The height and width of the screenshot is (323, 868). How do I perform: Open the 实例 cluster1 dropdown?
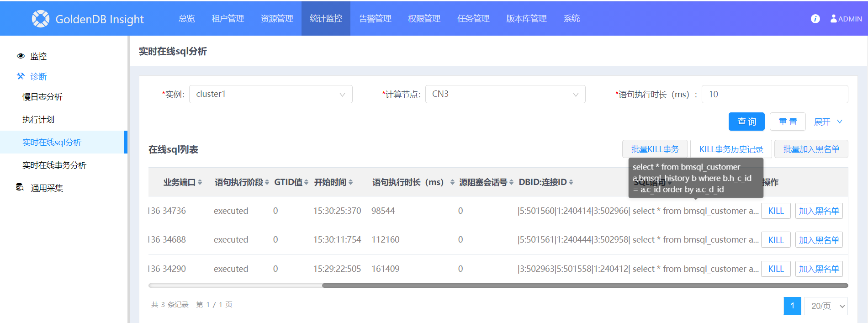click(x=270, y=94)
